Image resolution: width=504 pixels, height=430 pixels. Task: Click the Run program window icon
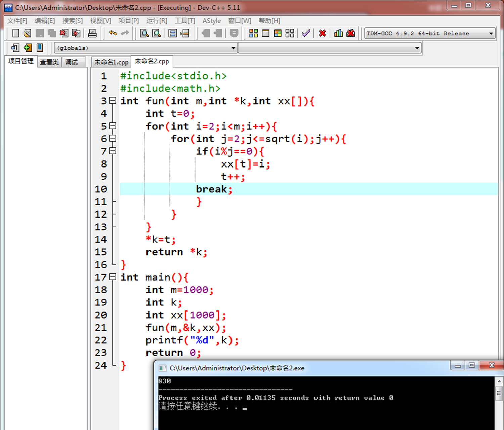click(x=266, y=33)
